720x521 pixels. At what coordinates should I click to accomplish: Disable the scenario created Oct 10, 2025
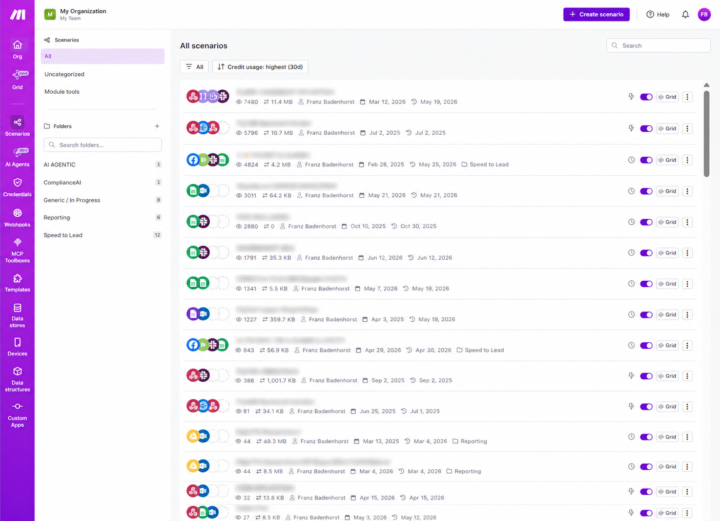click(x=646, y=222)
